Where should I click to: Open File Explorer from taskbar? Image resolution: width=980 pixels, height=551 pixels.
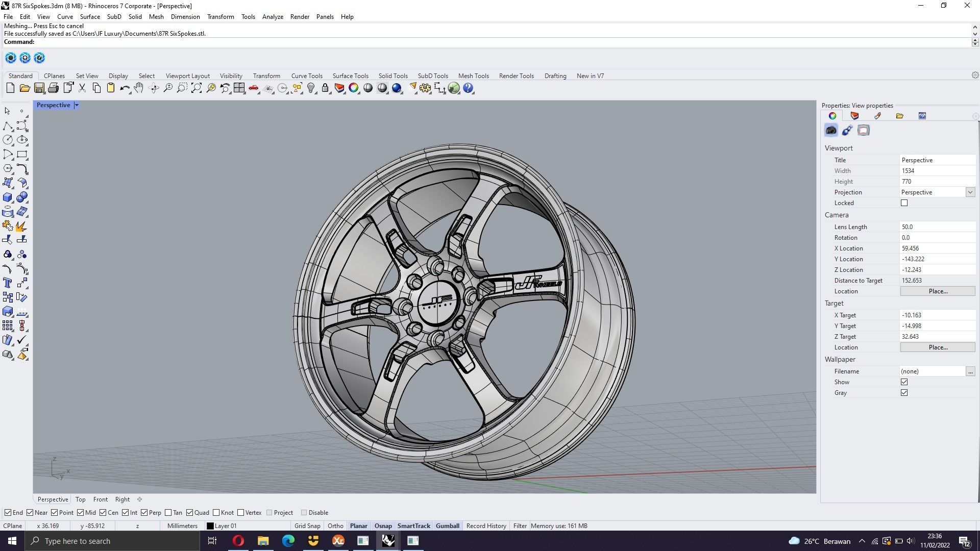(263, 541)
